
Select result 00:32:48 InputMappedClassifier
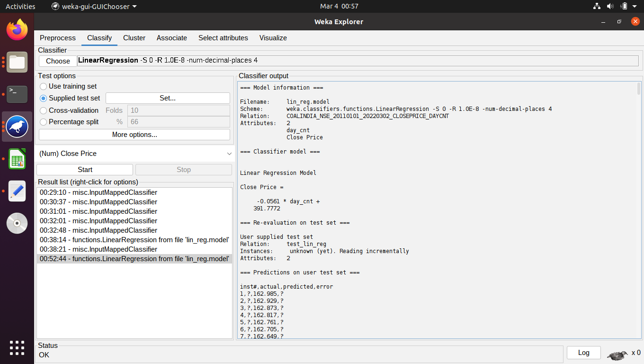134,230
